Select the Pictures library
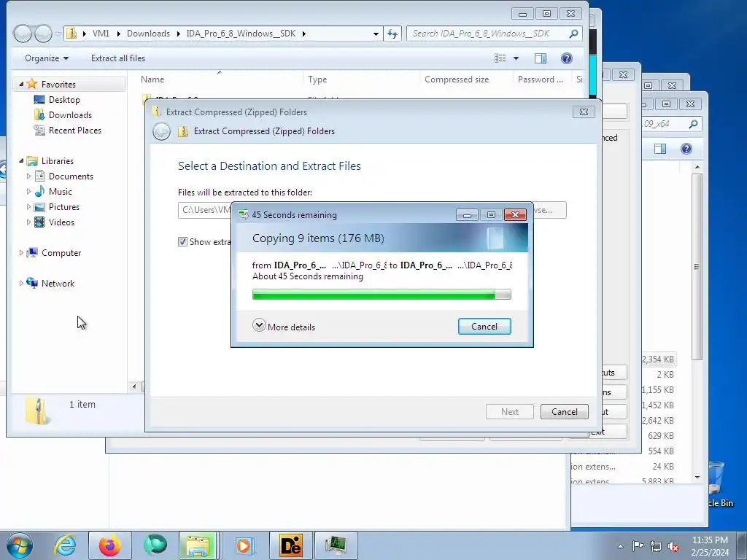747x560 pixels. click(x=64, y=206)
